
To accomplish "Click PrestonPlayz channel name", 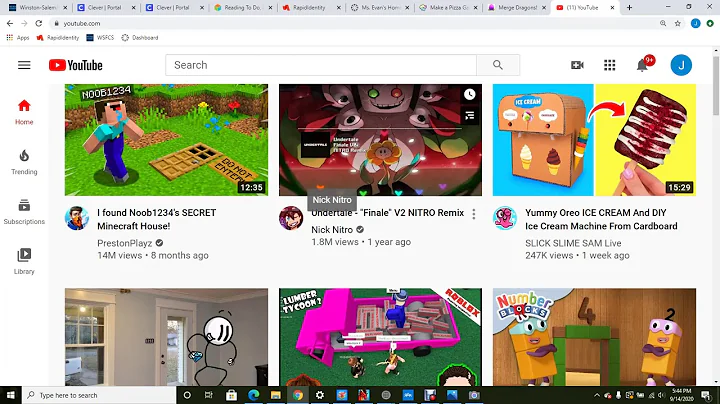I will point(124,243).
